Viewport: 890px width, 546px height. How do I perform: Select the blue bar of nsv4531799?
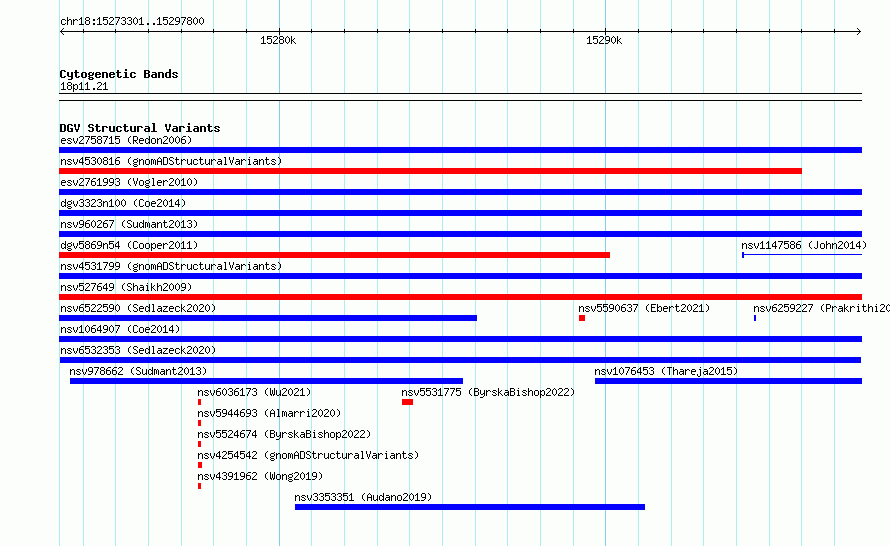460,276
